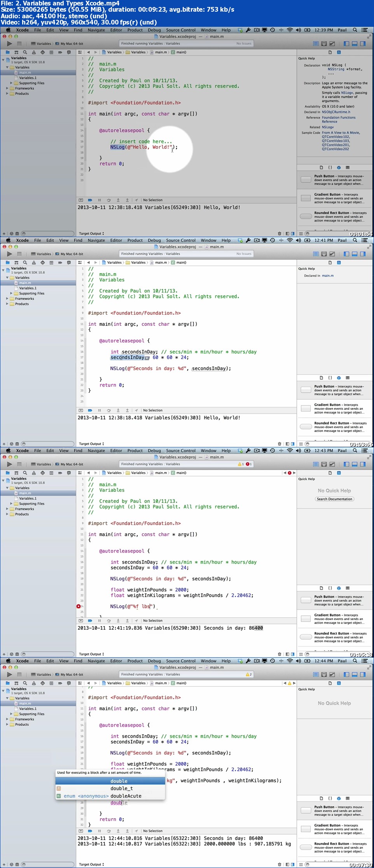374x868 pixels.
Task: Open Issue navigator in the 12:43 PM window
Action: 34,473
